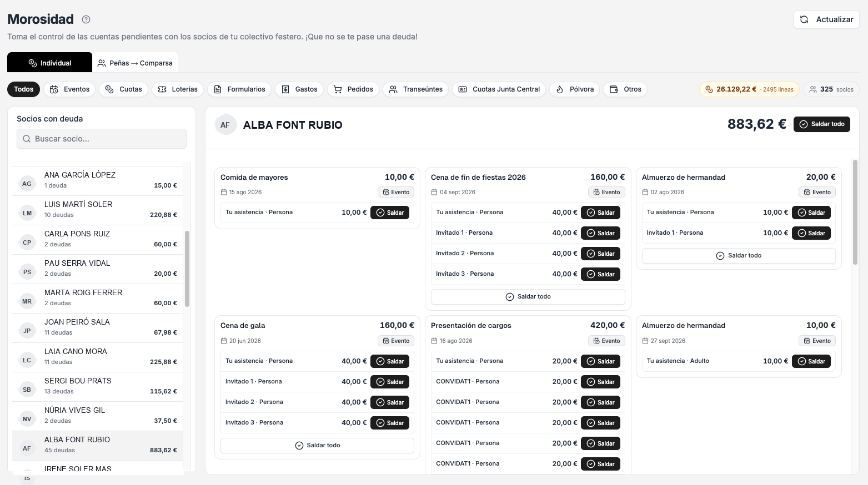The image size is (868, 485).
Task: Filter by Loterías category chip
Action: coord(178,89)
